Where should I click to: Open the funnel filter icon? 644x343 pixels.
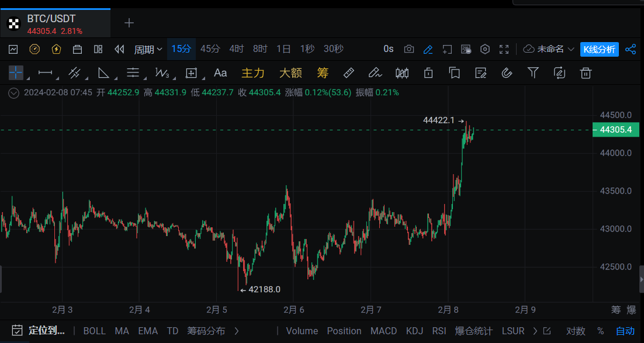(x=533, y=73)
